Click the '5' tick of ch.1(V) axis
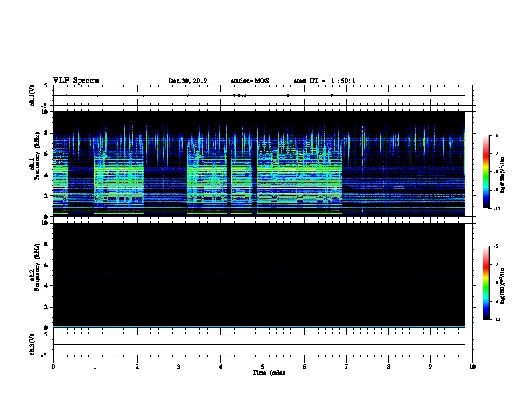 pyautogui.click(x=46, y=85)
